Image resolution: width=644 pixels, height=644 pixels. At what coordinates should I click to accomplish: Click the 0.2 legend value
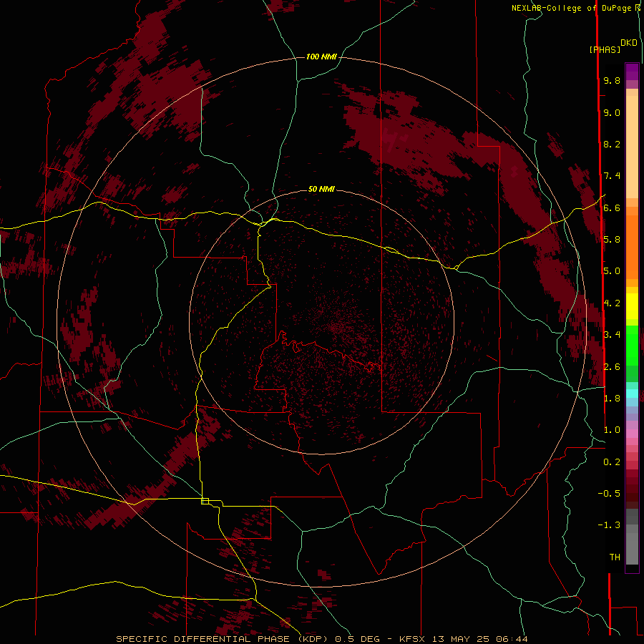pos(612,462)
